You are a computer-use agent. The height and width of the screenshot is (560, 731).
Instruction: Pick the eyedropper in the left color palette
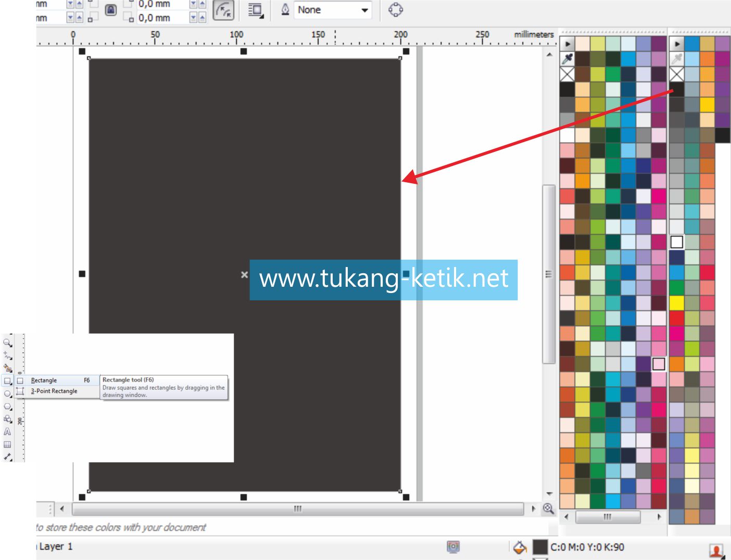point(567,59)
